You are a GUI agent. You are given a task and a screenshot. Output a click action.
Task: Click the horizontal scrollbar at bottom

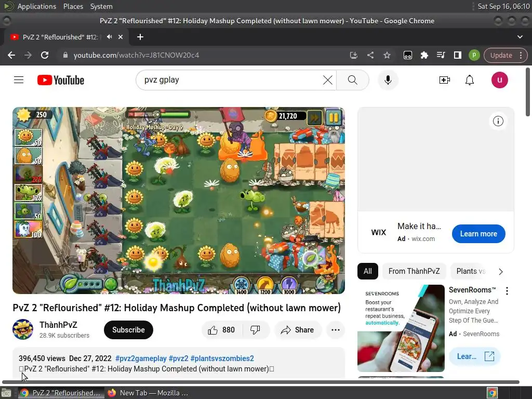(x=261, y=382)
